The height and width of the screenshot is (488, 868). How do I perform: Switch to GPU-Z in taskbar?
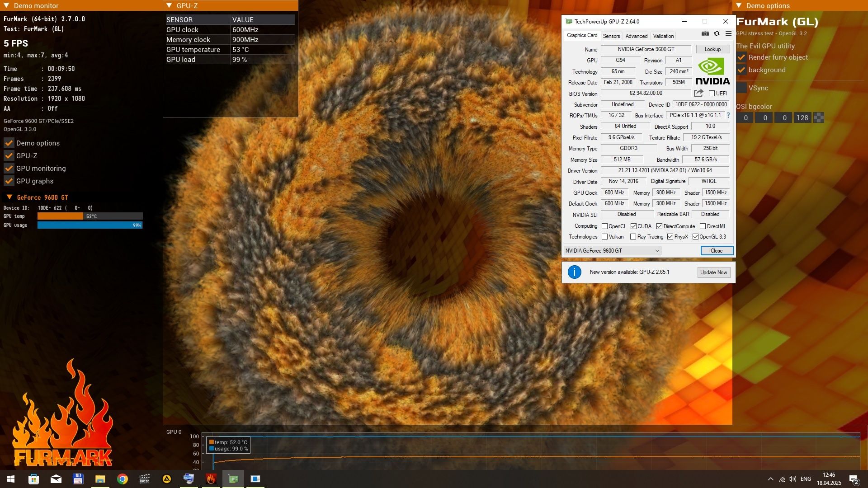click(233, 479)
